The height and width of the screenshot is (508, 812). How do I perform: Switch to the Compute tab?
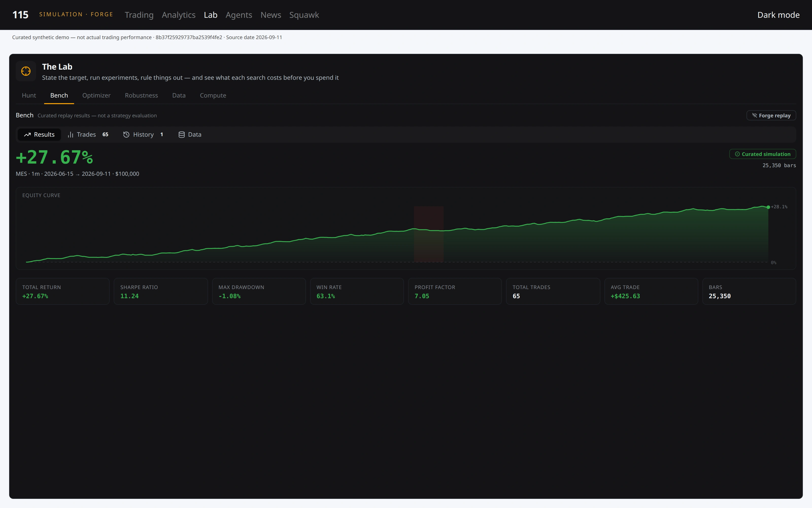[213, 96]
